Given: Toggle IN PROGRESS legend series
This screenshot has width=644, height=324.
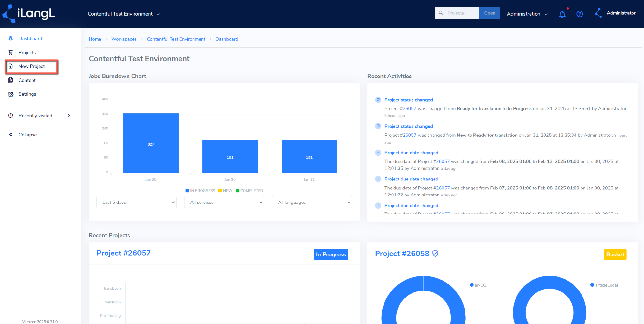Looking at the screenshot, I should point(200,191).
